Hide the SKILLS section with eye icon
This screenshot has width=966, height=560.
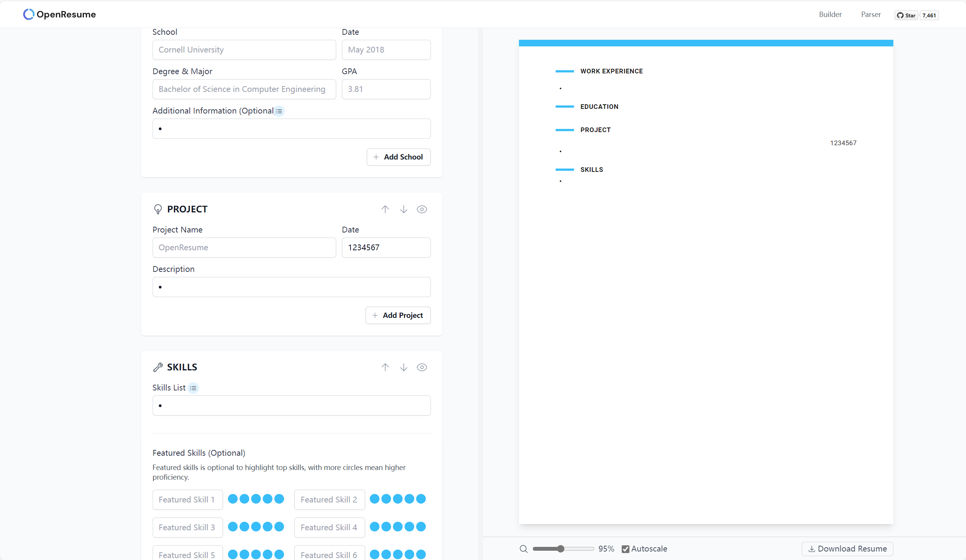[x=422, y=367]
